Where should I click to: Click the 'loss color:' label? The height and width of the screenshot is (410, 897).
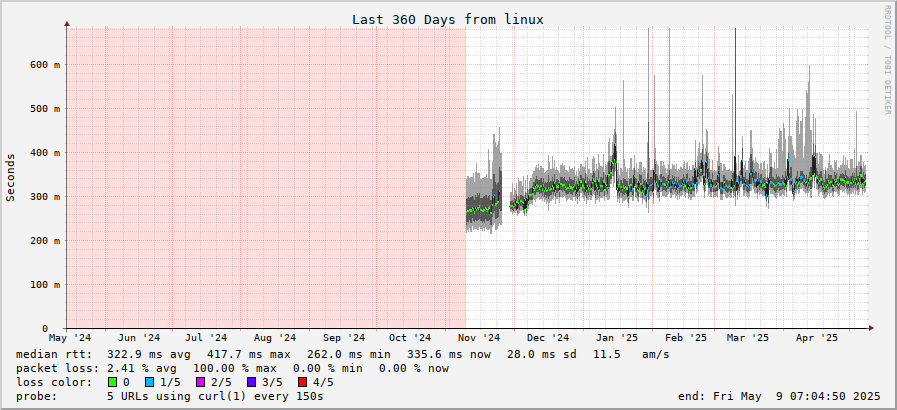pos(54,383)
